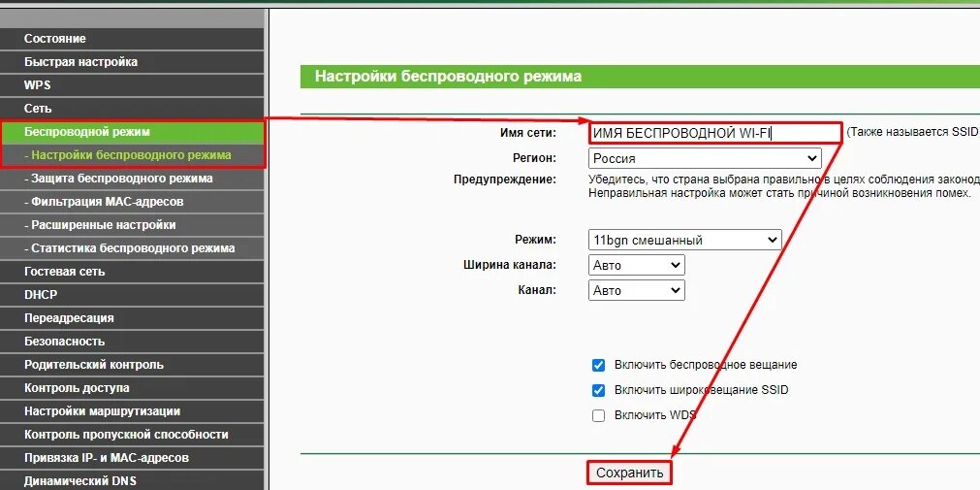Toggle Включить широковещание SSID checkbox
This screenshot has height=490, width=980.
pyautogui.click(x=598, y=390)
